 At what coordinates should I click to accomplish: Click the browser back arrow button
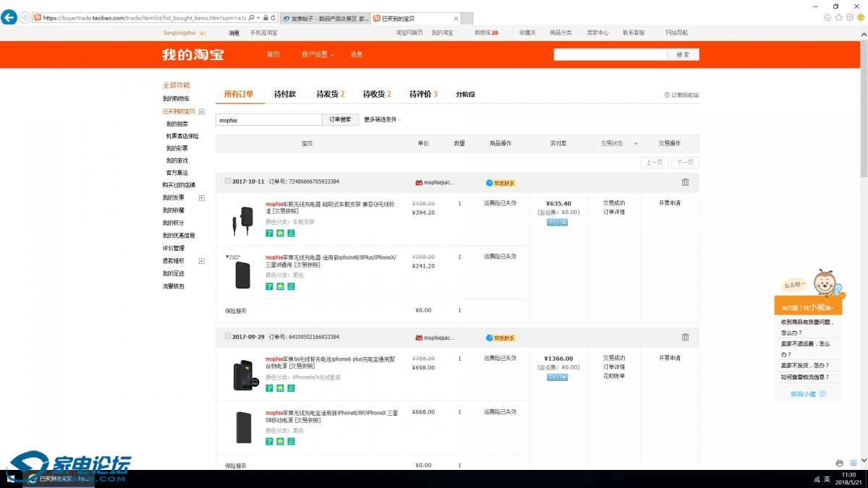pyautogui.click(x=9, y=17)
